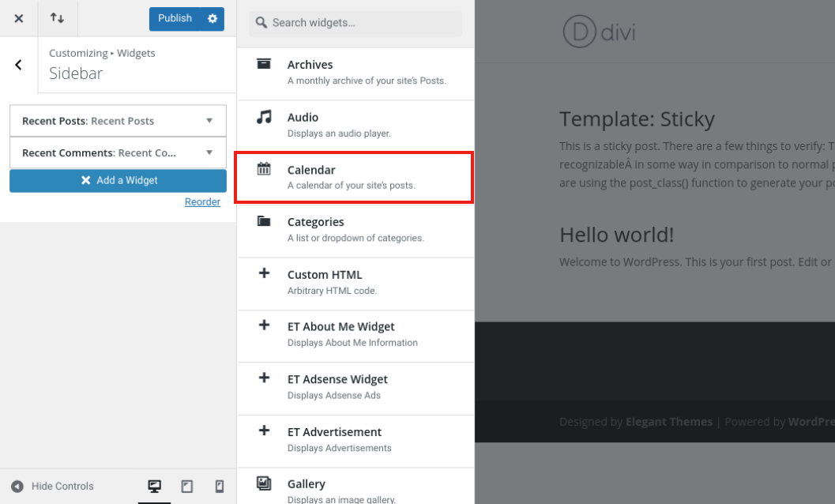Click 'Displays an audio player.' description
Viewport: 835px width, 504px height.
point(339,134)
